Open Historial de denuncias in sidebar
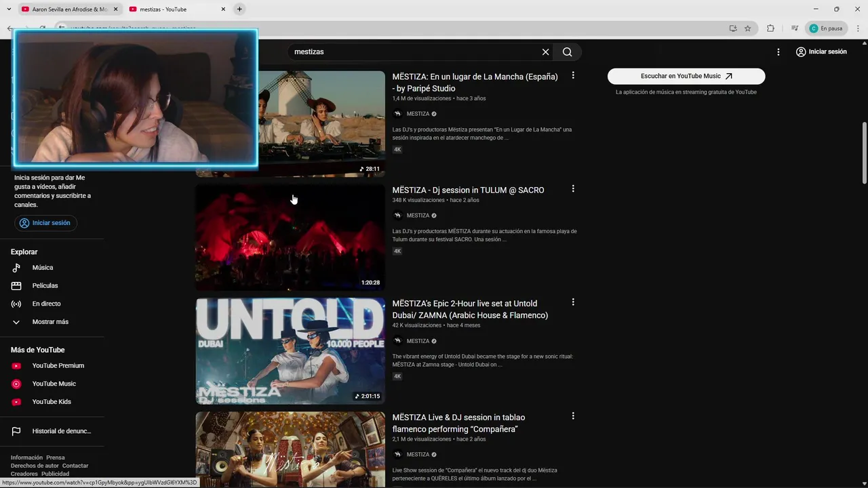The image size is (868, 488). (52, 431)
